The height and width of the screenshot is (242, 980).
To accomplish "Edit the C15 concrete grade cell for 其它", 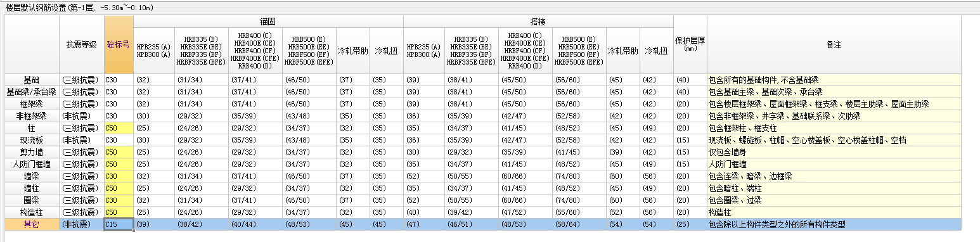I will pyautogui.click(x=119, y=224).
